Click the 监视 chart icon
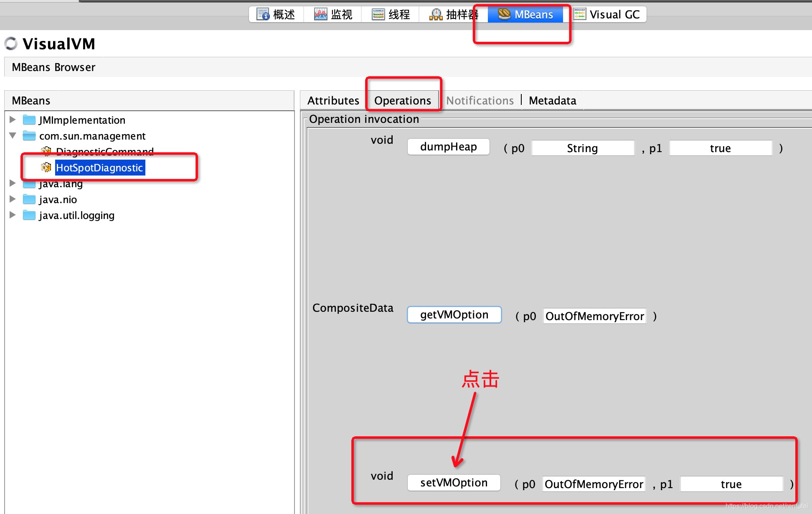This screenshot has width=812, height=514. click(320, 14)
